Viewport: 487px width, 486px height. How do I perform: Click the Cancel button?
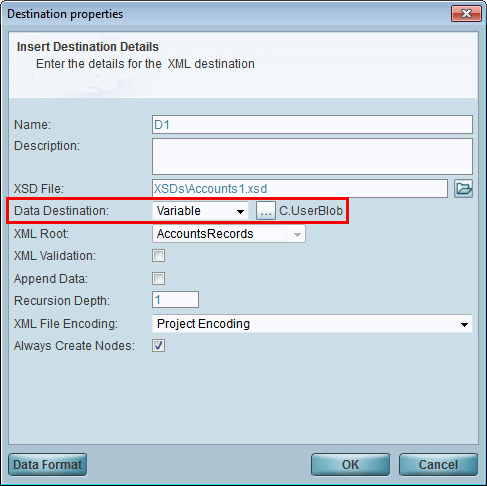[438, 464]
